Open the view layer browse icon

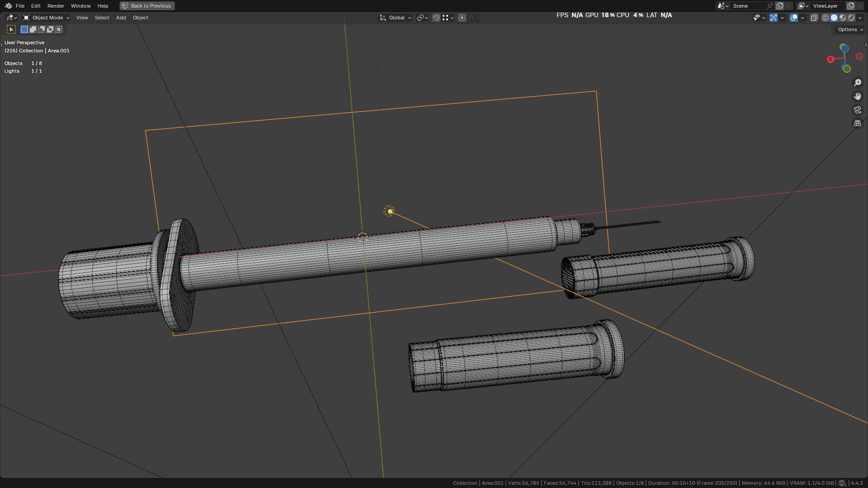tap(803, 6)
